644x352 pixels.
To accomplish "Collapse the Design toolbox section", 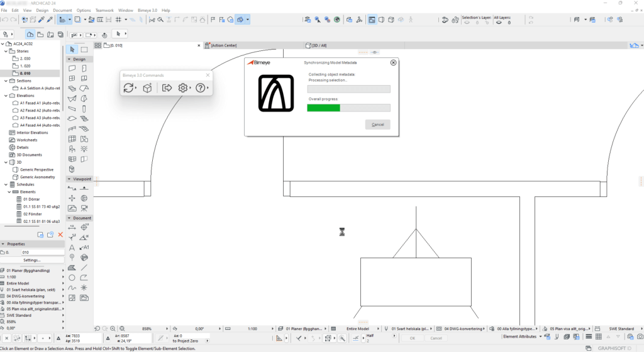I will [70, 59].
